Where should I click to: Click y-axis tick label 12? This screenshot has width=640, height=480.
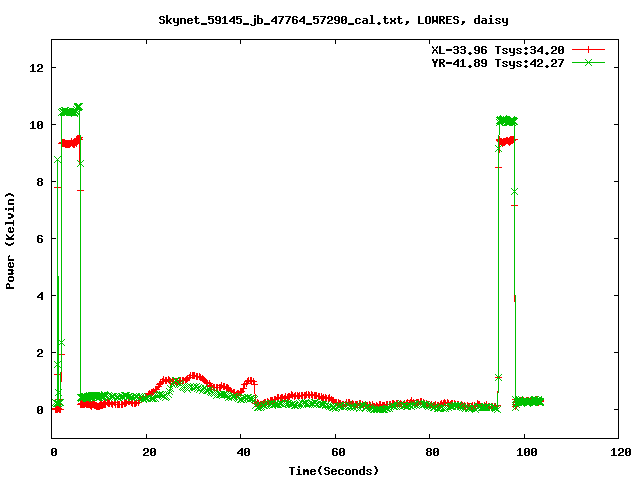coord(36,68)
